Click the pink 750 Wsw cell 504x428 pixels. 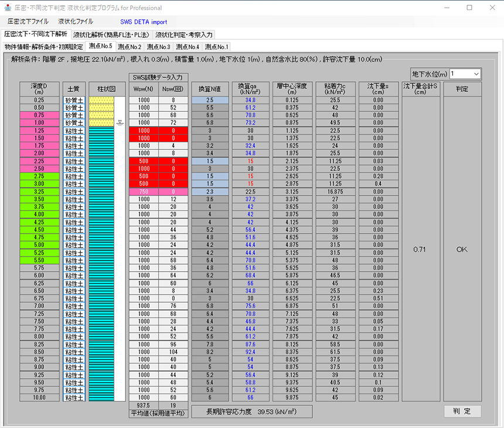coord(144,191)
